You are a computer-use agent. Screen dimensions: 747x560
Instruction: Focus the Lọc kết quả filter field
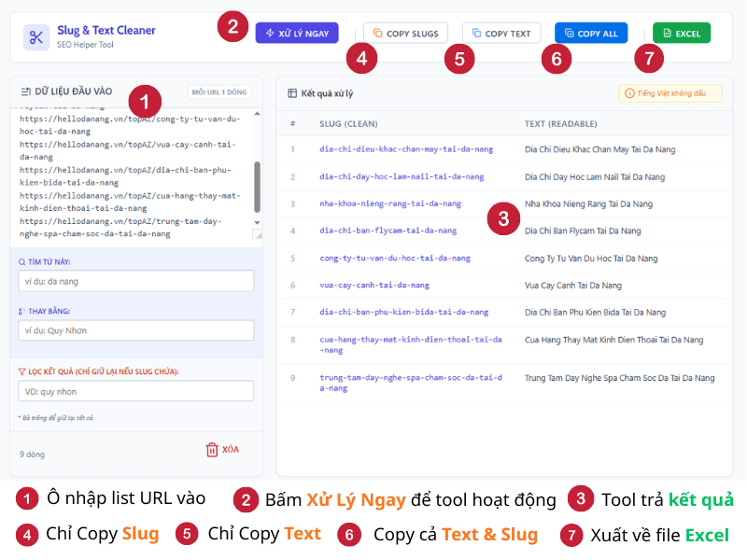(x=136, y=391)
